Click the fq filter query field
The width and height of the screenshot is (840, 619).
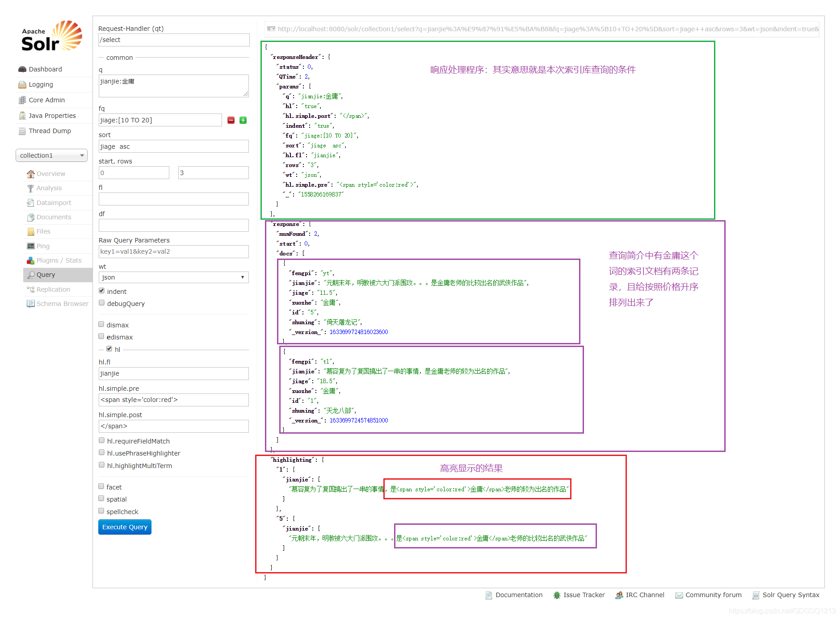point(160,120)
